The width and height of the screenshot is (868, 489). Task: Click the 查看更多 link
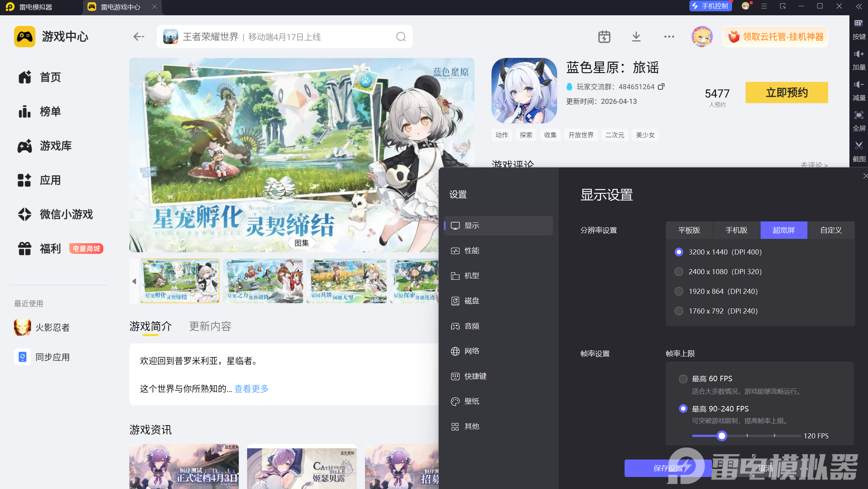point(251,389)
